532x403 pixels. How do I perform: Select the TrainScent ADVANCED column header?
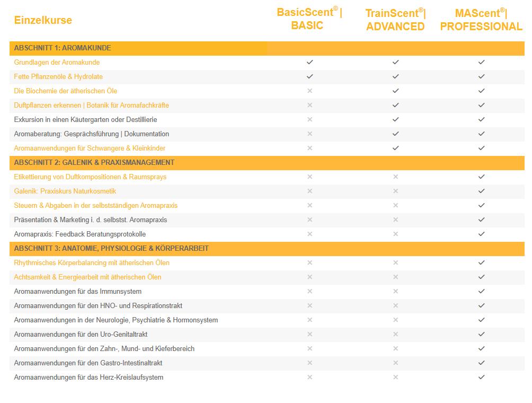(x=395, y=20)
